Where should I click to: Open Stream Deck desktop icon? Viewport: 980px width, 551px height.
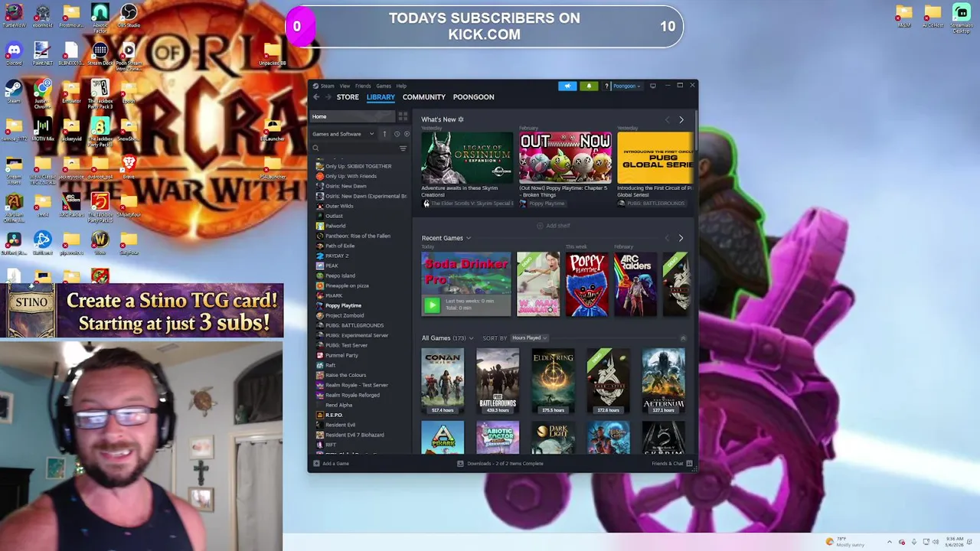pos(100,54)
